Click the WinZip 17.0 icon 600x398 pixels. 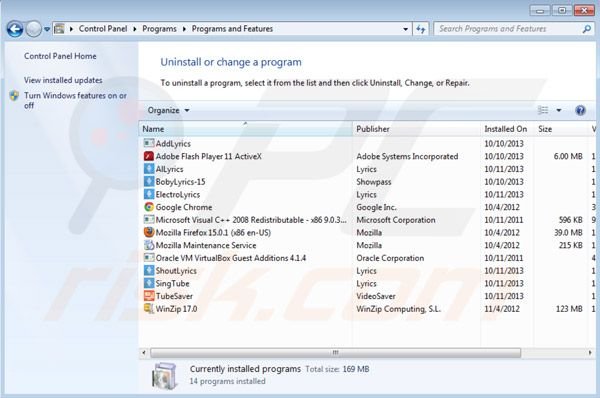click(x=148, y=308)
